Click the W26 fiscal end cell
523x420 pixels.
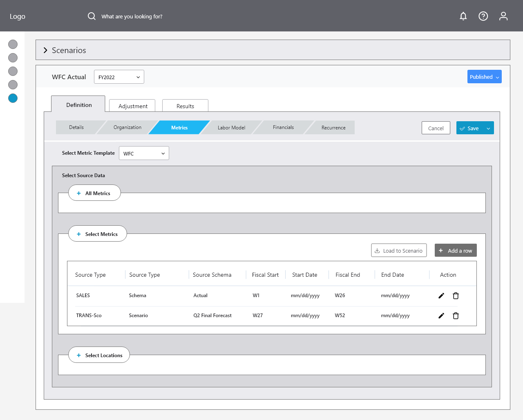(x=340, y=296)
